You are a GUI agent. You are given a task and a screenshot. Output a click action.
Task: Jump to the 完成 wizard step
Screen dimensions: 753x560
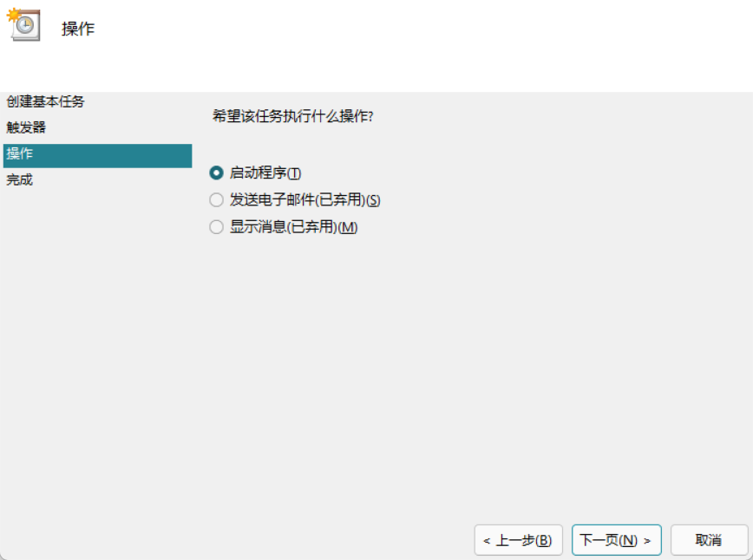point(20,180)
